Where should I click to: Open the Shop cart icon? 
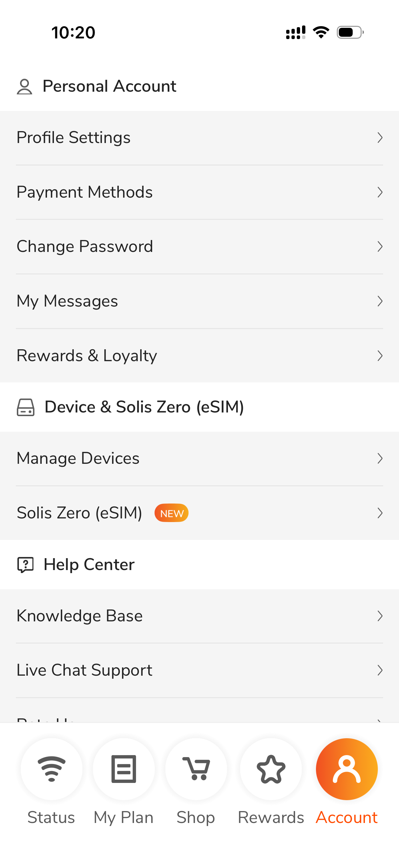[x=196, y=769]
